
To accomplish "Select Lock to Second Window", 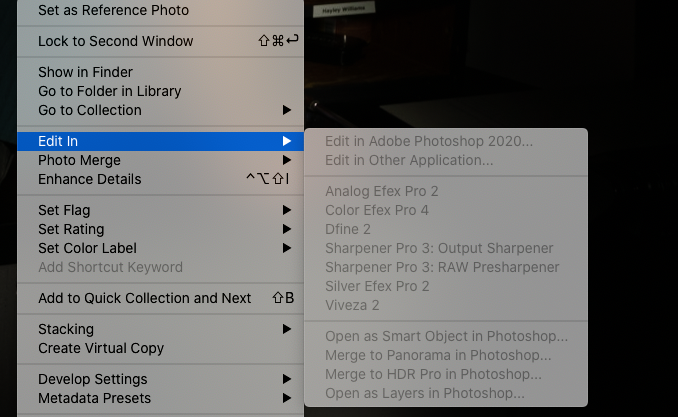I will click(116, 41).
